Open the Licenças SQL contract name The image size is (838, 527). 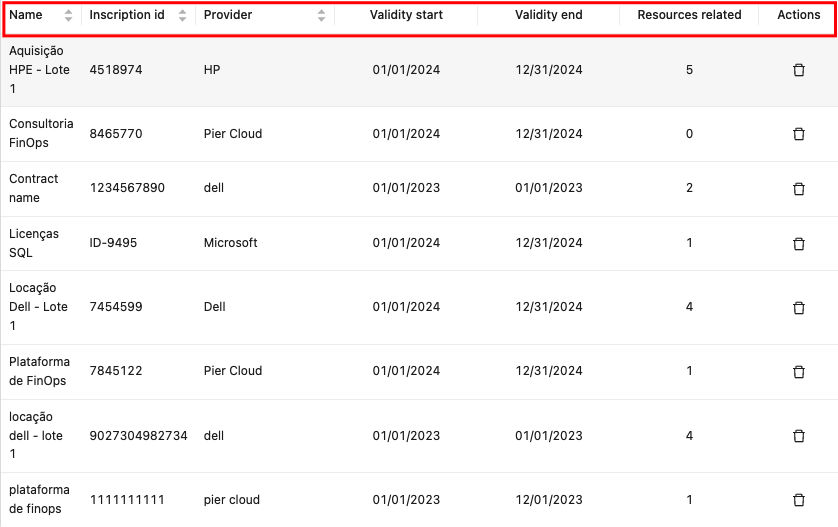click(34, 243)
